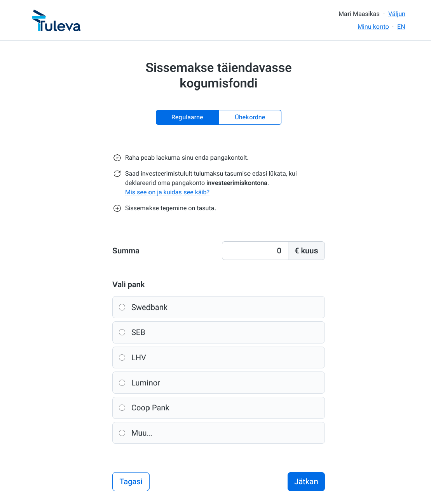
Task: Choose SEB as the bank
Action: tap(122, 332)
